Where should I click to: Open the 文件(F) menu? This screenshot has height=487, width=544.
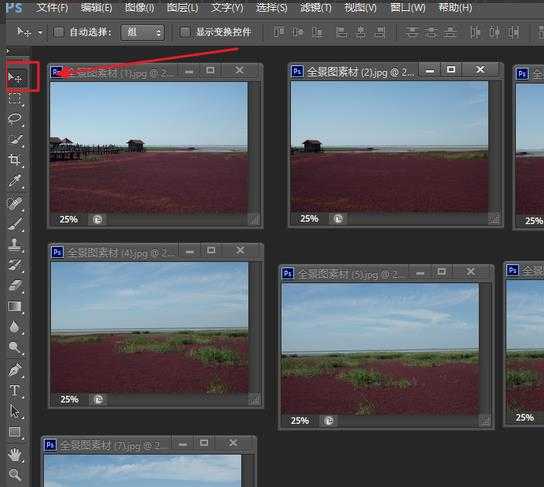[x=52, y=8]
